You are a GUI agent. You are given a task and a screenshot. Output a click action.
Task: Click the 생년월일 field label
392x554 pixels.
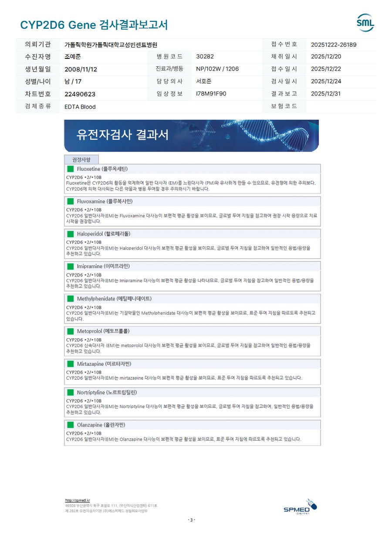pyautogui.click(x=38, y=69)
